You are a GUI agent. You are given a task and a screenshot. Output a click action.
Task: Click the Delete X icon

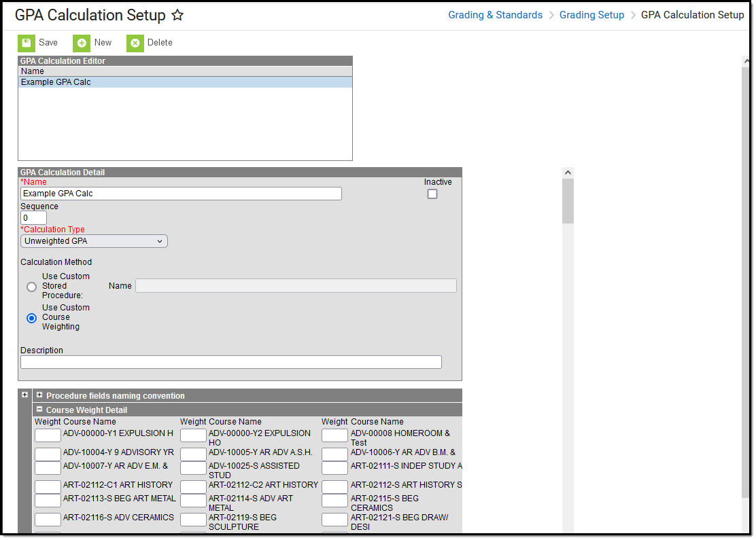(x=135, y=43)
